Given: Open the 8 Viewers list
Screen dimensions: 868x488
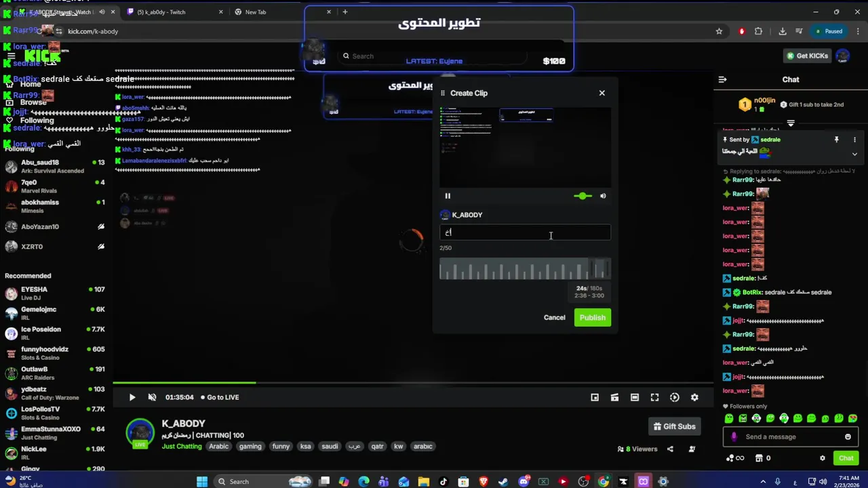Looking at the screenshot, I should (x=637, y=449).
